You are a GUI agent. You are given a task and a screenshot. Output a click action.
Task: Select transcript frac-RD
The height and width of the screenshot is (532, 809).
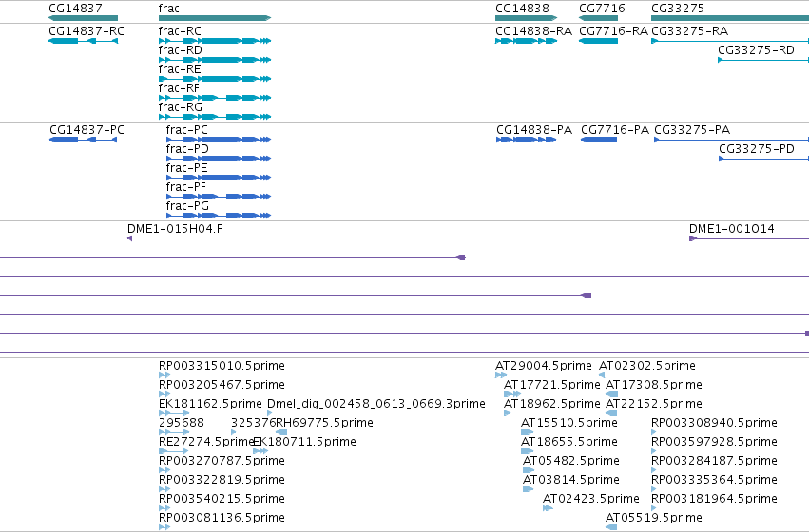click(215, 60)
